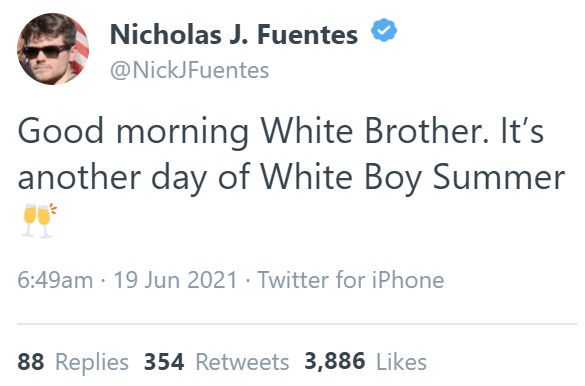Open the Likes label
The width and height of the screenshot is (585, 386).
(401, 362)
